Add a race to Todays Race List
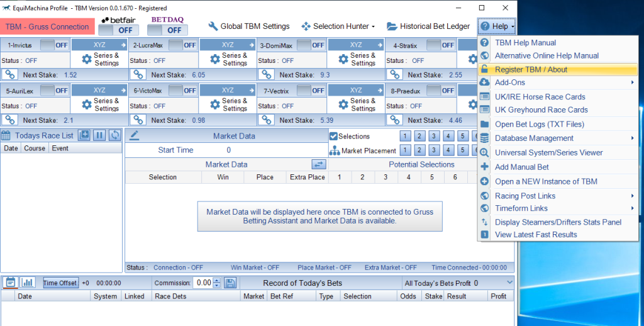Image resolution: width=644 pixels, height=326 pixels. coord(84,135)
